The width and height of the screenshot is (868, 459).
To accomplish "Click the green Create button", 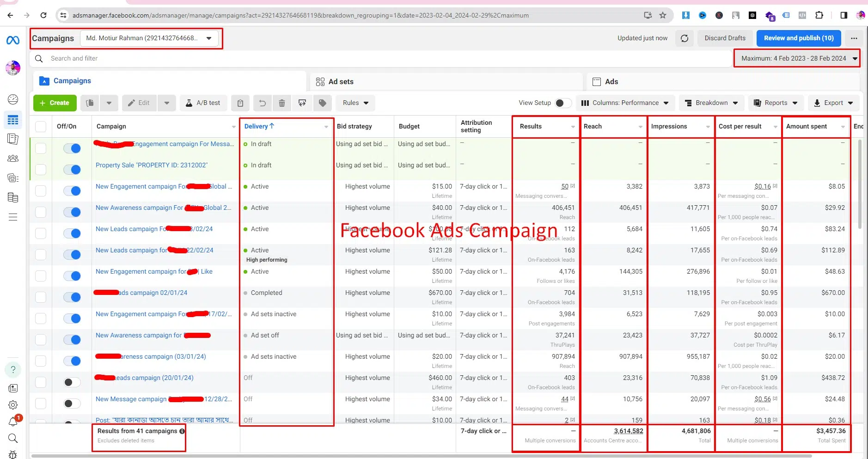I will point(55,103).
